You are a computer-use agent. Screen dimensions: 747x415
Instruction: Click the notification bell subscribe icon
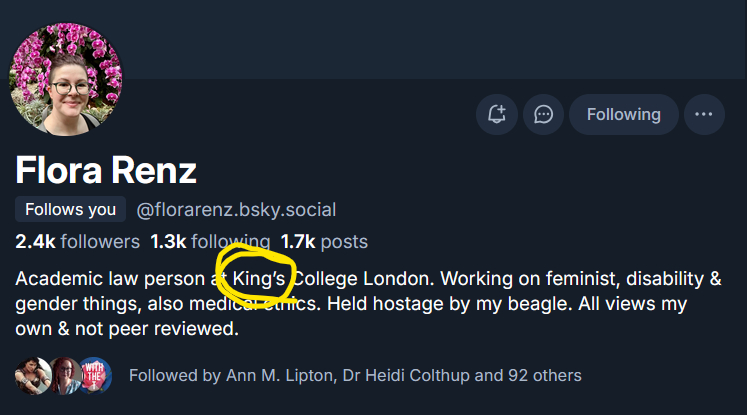(496, 114)
